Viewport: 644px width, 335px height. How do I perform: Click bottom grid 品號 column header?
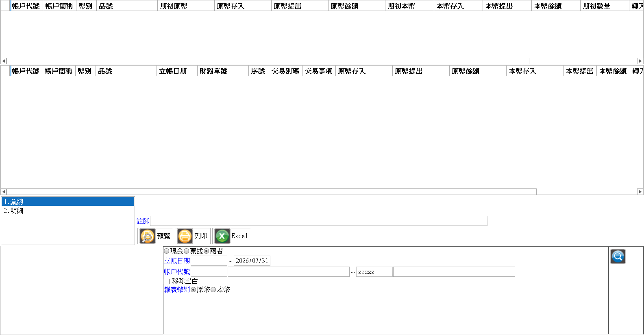126,71
